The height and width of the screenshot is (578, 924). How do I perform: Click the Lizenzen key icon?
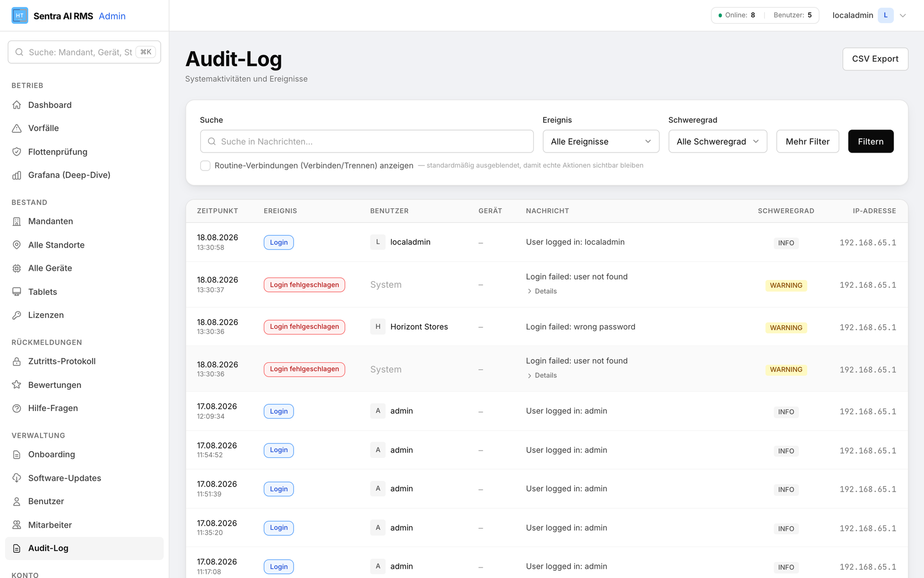[x=17, y=315]
